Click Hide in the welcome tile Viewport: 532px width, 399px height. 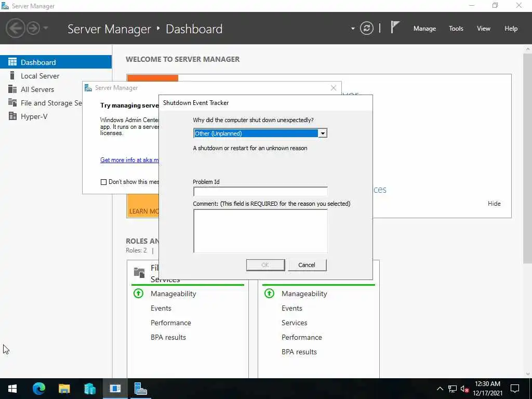(x=494, y=204)
